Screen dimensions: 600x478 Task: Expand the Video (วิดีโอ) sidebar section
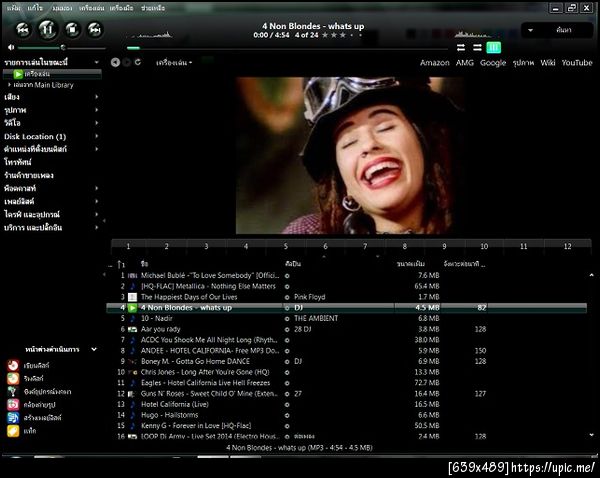[x=96, y=123]
